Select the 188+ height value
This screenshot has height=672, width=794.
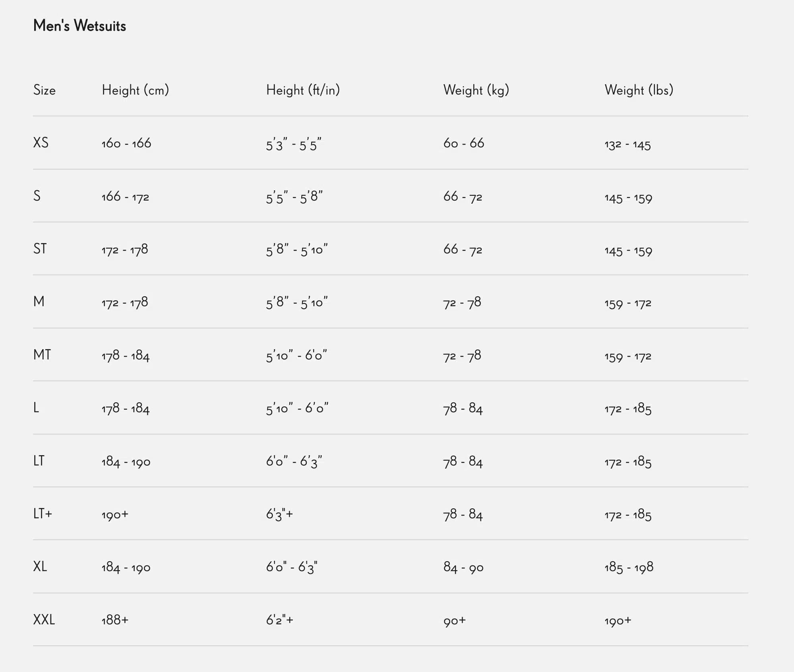tap(115, 620)
